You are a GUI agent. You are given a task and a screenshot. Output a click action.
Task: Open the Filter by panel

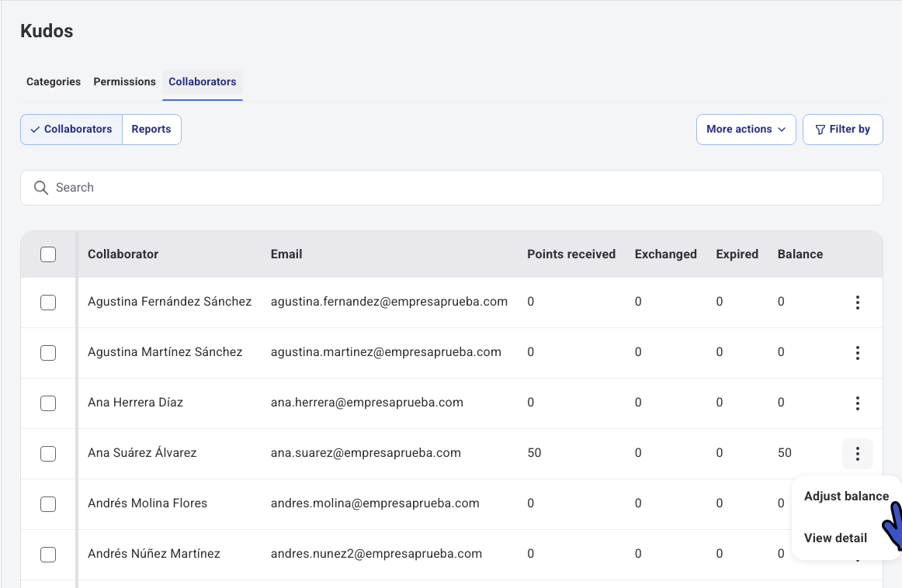(843, 130)
